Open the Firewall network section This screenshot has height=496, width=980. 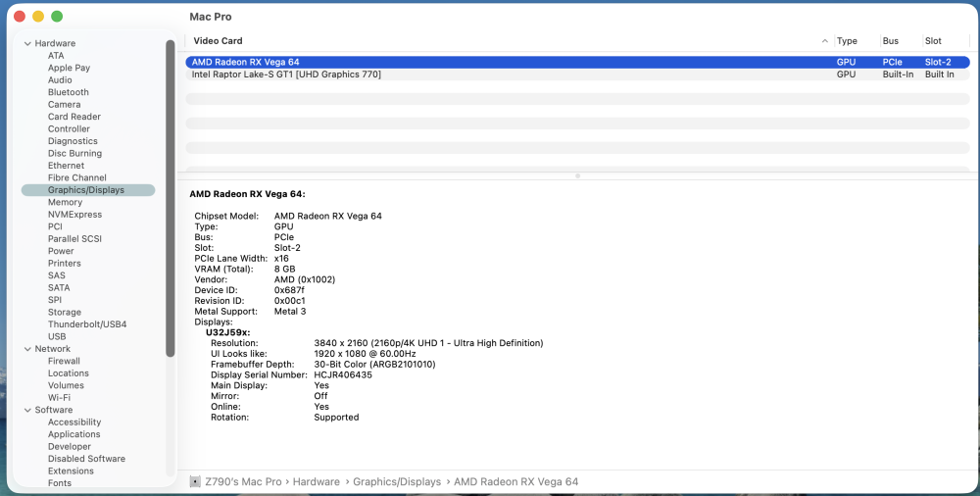64,361
